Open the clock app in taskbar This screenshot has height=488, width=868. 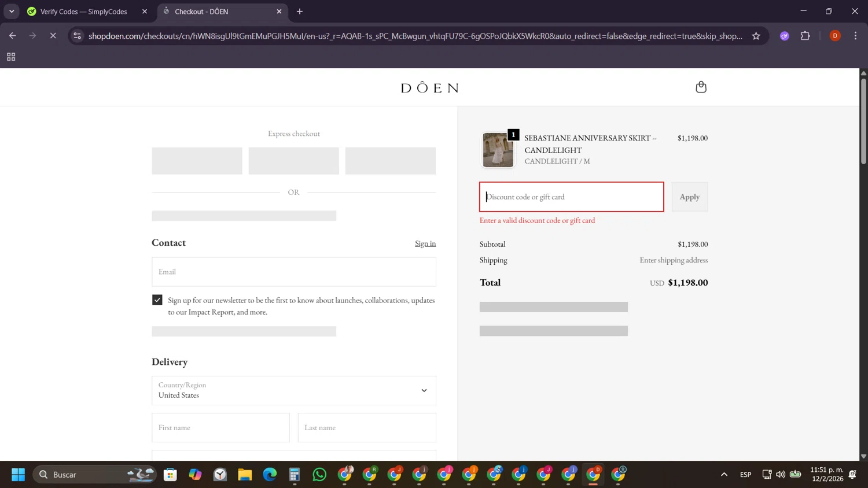click(x=220, y=475)
